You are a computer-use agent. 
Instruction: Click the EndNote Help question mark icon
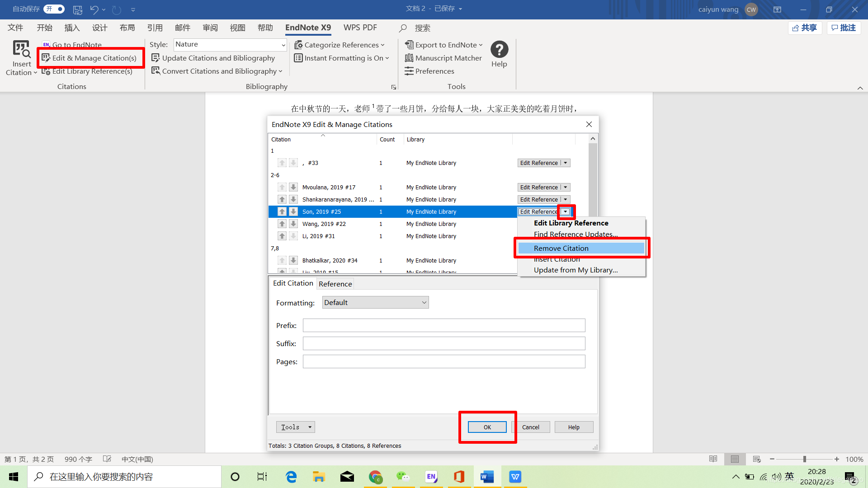click(499, 49)
